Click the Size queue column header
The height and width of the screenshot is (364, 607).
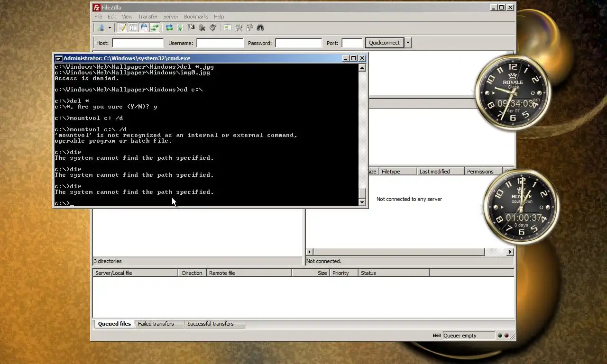(311, 273)
